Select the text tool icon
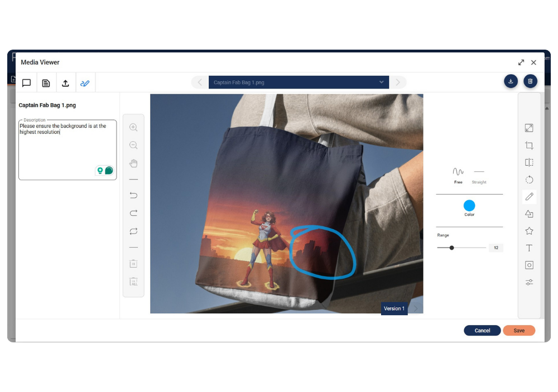Screen dimensions: 558x392 pyautogui.click(x=529, y=248)
